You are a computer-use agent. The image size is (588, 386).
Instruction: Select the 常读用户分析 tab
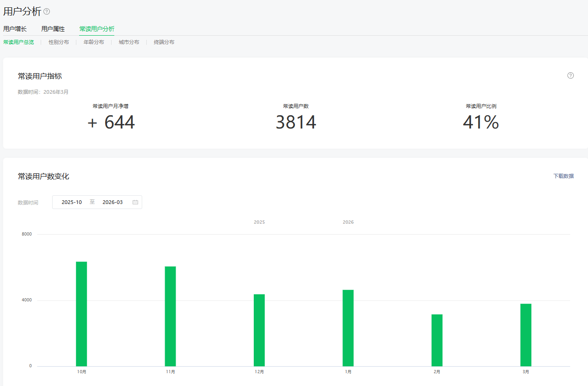(x=96, y=29)
